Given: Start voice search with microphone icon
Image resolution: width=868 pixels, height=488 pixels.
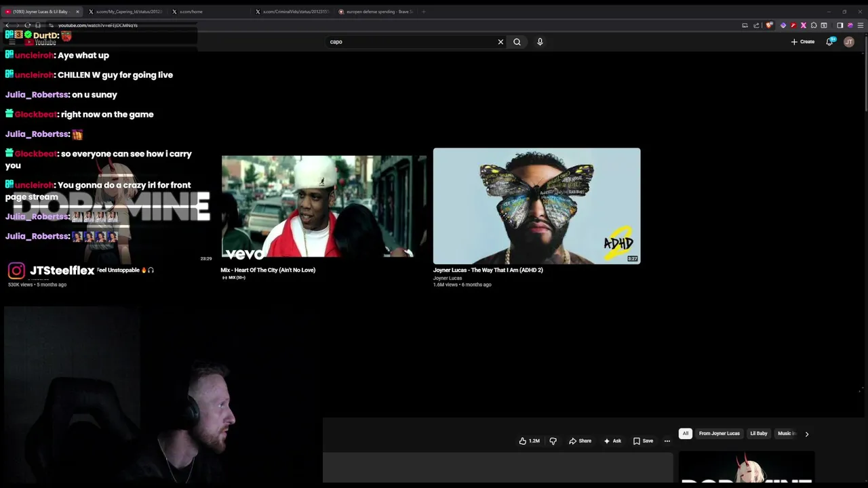Looking at the screenshot, I should click(540, 42).
